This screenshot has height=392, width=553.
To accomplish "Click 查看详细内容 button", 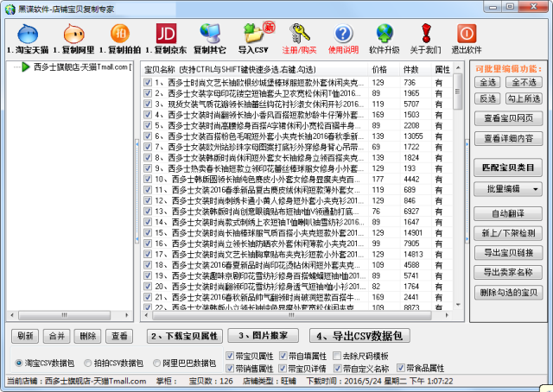I will point(508,138).
